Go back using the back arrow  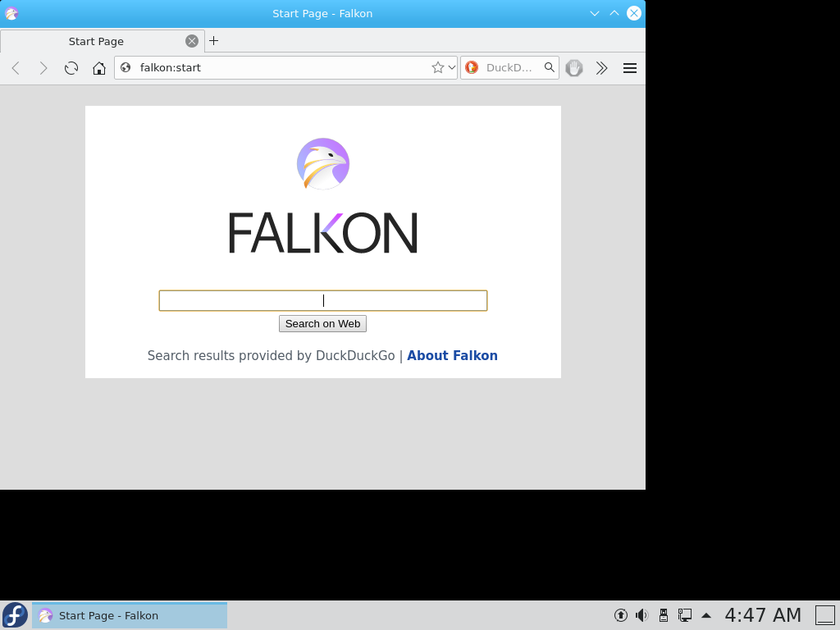point(16,68)
